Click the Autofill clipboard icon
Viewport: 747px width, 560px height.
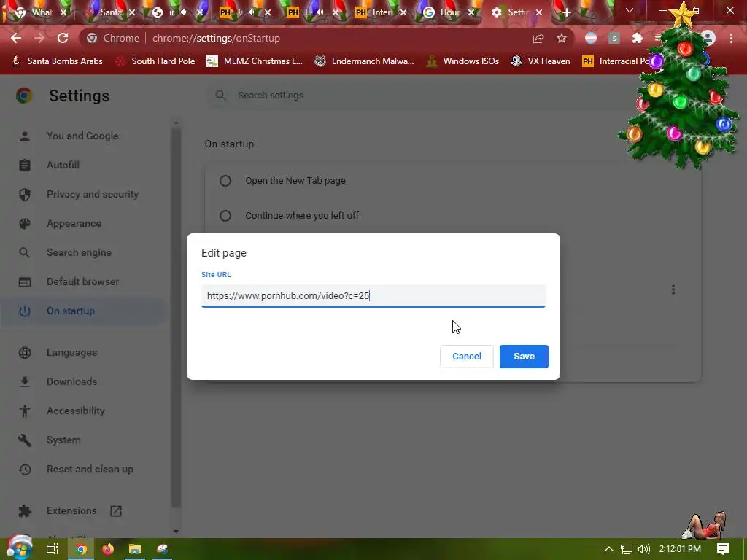pyautogui.click(x=25, y=166)
